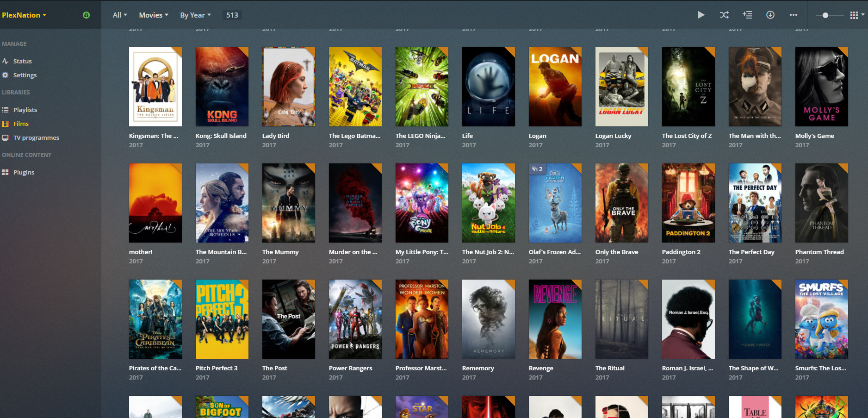This screenshot has height=418, width=868.
Task: Click 'The Nut Job 2: N...' title
Action: pos(488,252)
